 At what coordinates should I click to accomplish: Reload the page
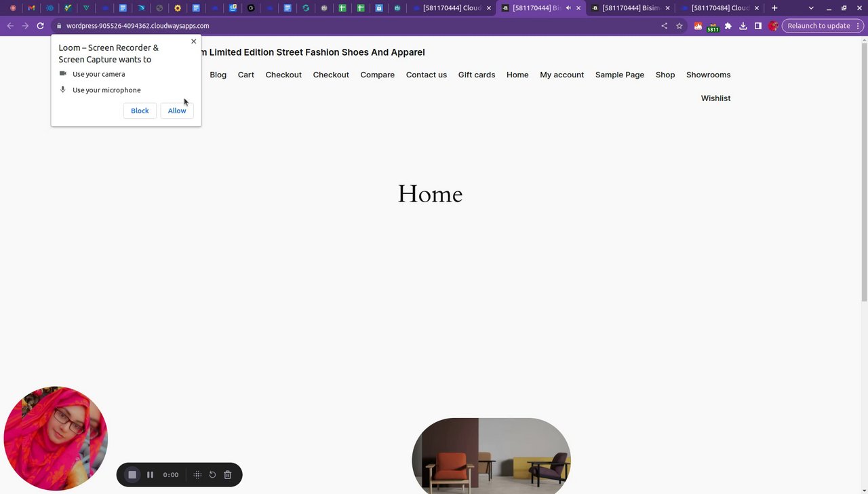(40, 26)
